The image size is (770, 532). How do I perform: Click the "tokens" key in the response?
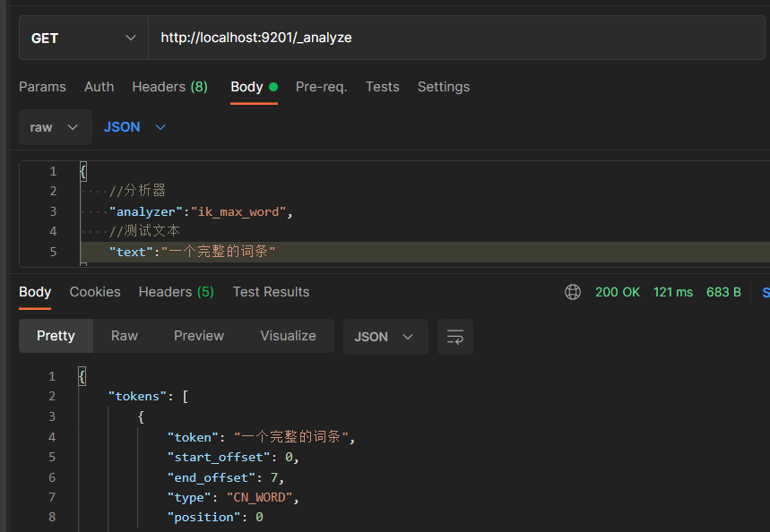(137, 396)
